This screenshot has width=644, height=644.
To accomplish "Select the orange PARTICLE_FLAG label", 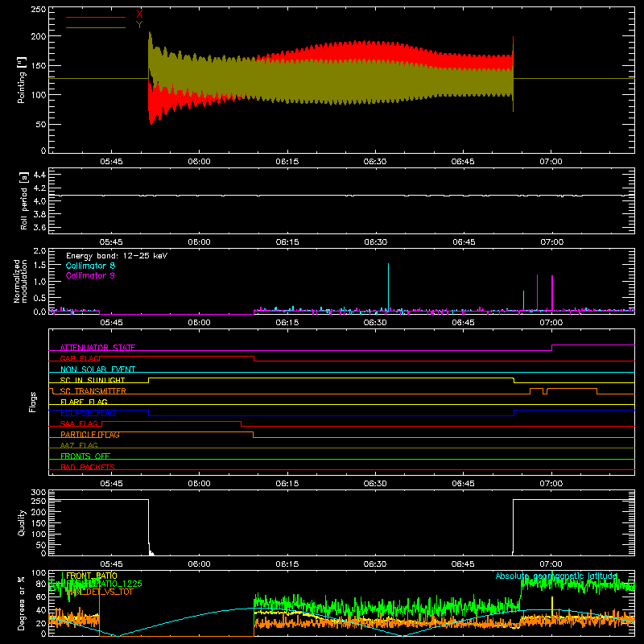I will click(x=90, y=435).
